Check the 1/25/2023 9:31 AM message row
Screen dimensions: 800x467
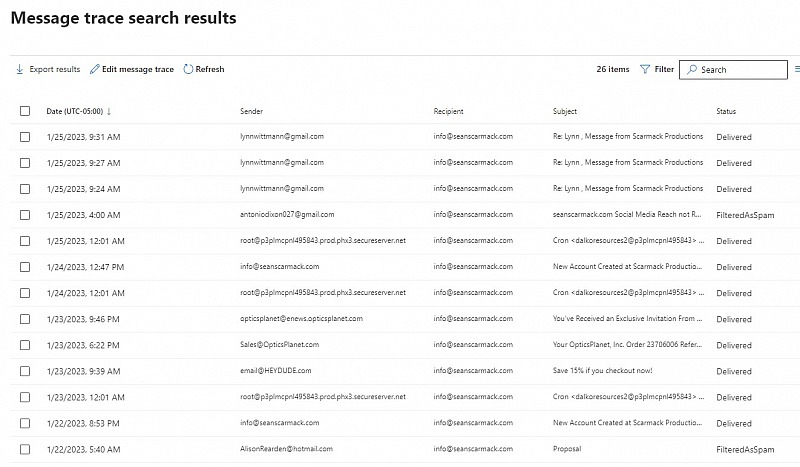click(x=25, y=137)
